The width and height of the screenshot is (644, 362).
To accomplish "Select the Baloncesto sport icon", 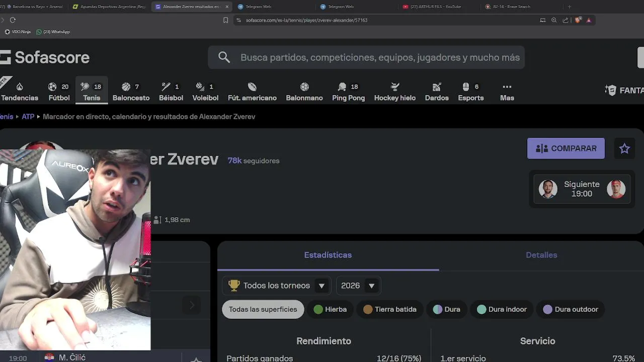I will tap(126, 86).
